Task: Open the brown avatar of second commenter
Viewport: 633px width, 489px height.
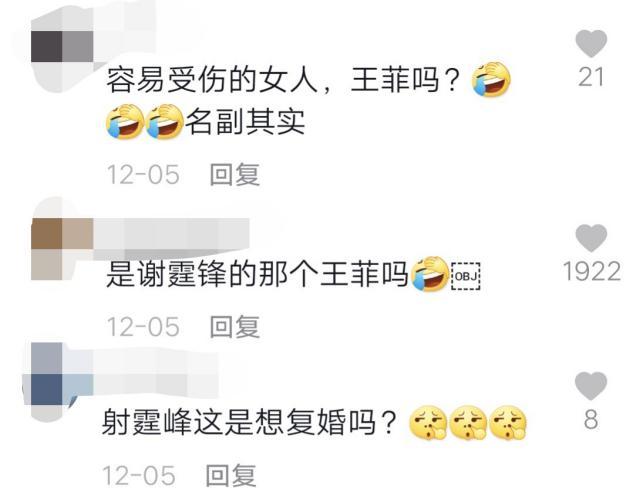Action: tap(62, 249)
